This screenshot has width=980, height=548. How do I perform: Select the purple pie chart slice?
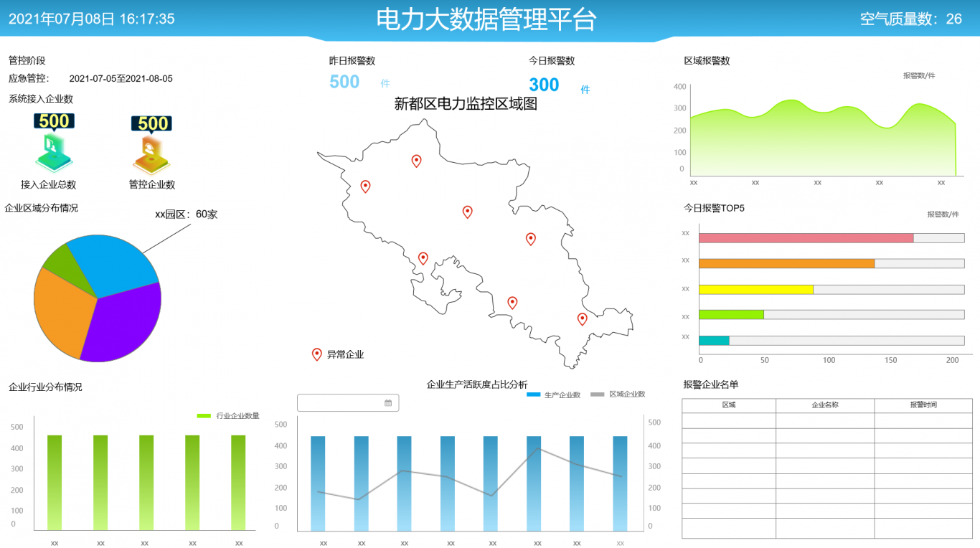click(126, 323)
